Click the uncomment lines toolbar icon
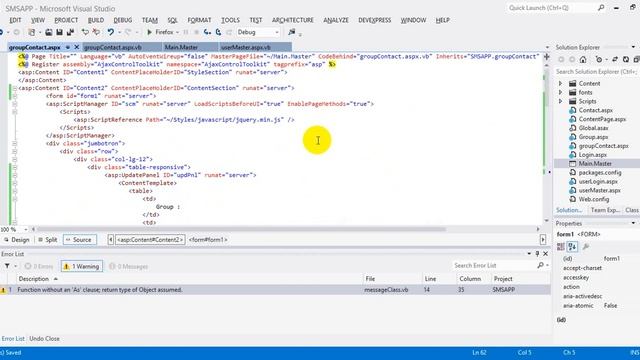Viewport: 640px width, 360px height. (x=96, y=32)
